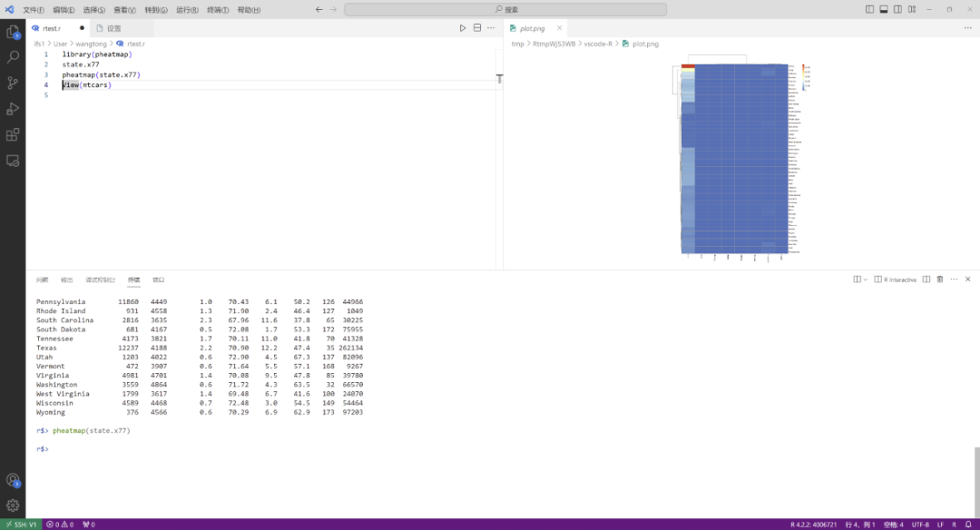The height and width of the screenshot is (530, 980).
Task: Click the notifications bell in status bar
Action: (968, 525)
